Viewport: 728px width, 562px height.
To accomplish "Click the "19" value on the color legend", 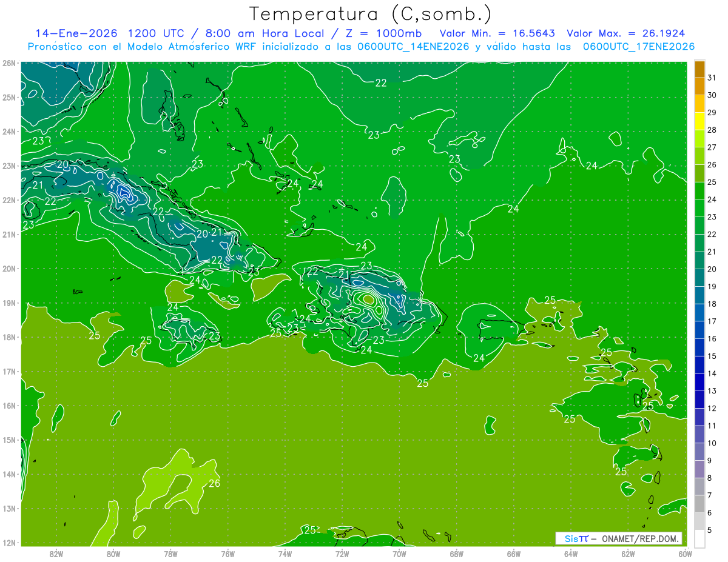I will (x=712, y=286).
